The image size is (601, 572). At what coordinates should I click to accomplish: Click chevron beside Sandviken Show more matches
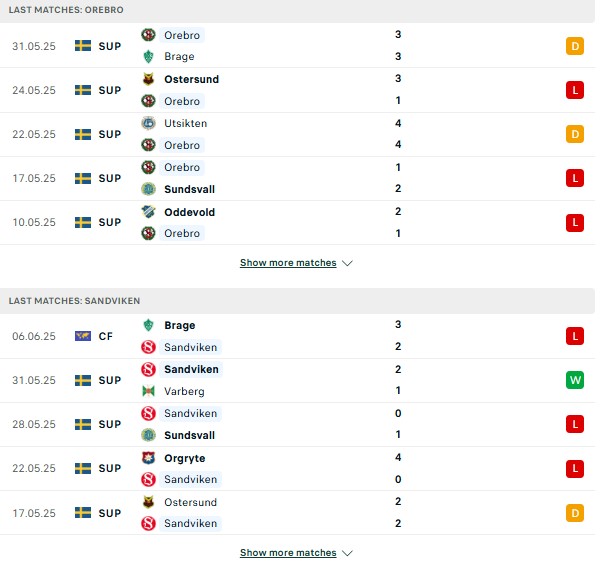[x=347, y=553]
